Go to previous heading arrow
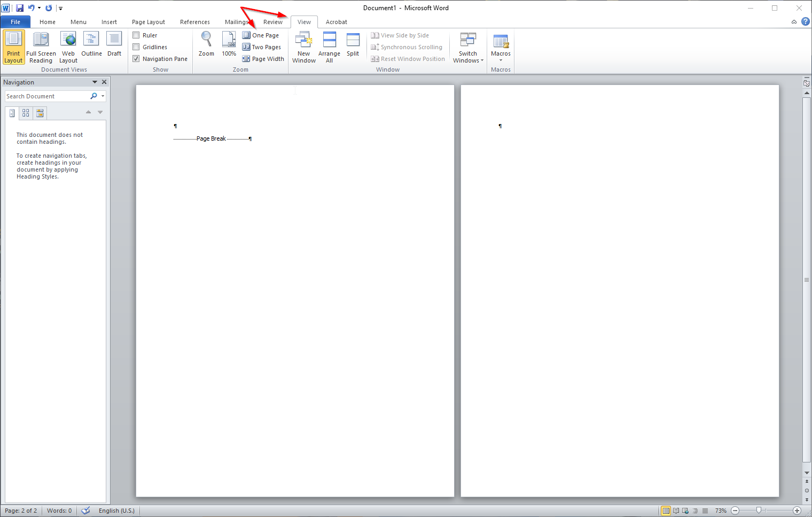The image size is (812, 517). 89,112
